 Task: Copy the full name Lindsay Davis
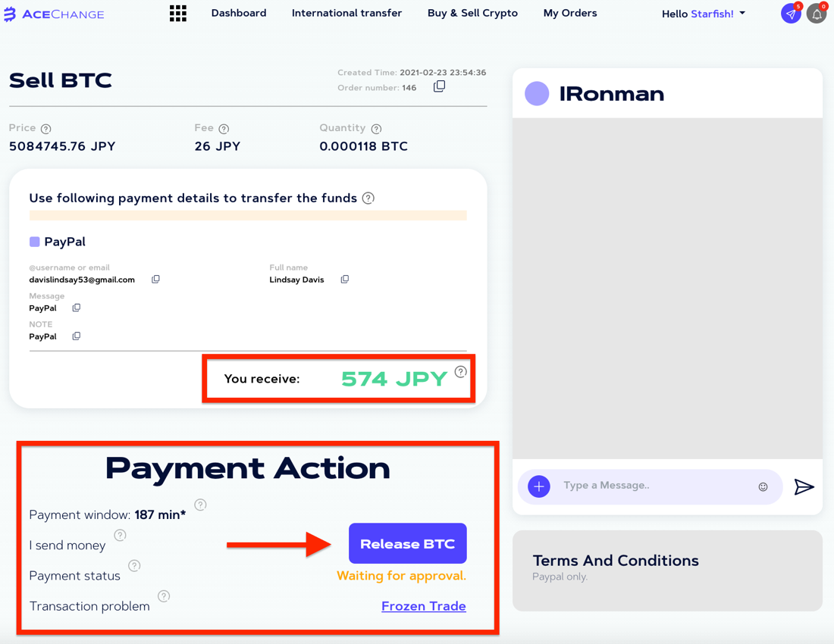(345, 279)
